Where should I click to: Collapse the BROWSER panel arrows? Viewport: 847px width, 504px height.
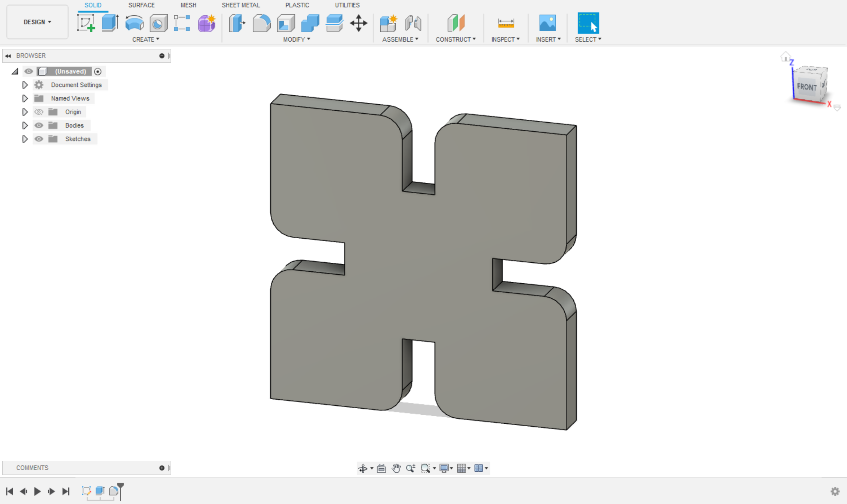tap(8, 56)
